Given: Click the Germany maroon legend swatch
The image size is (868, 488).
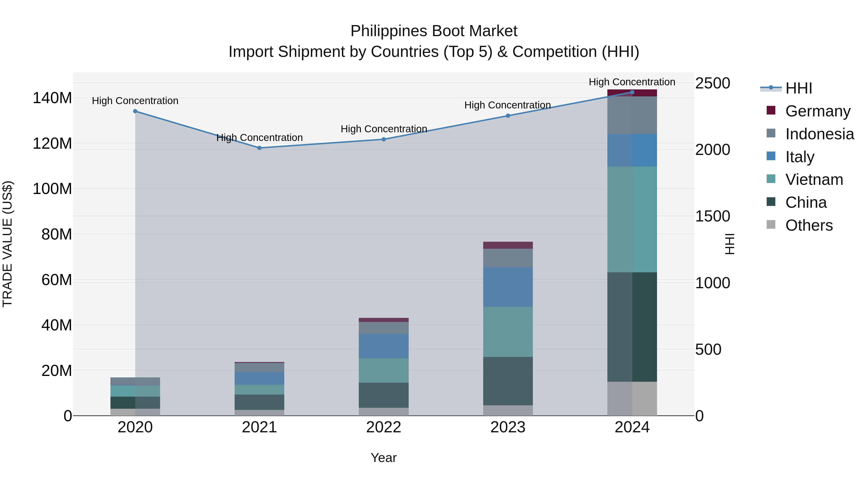Looking at the screenshot, I should [771, 110].
